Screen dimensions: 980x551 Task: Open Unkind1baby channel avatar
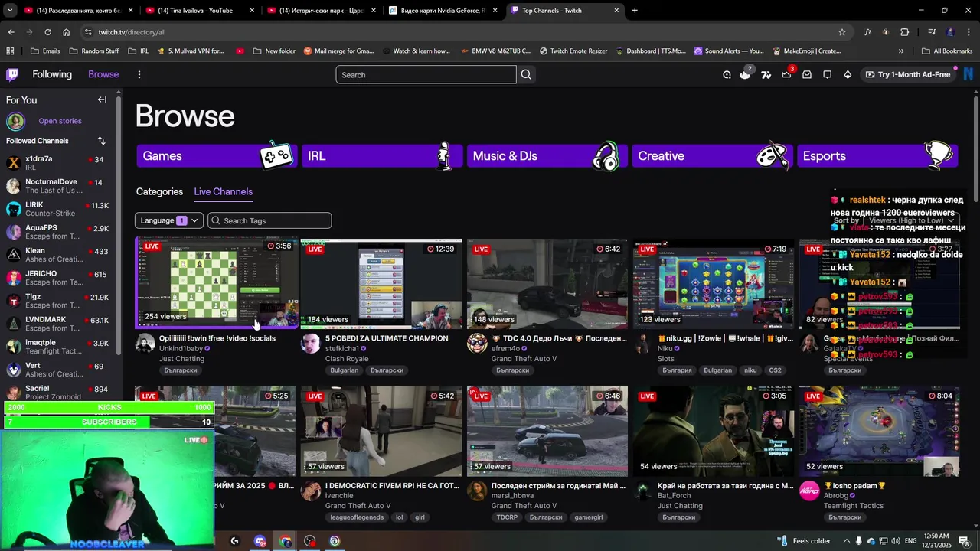(x=145, y=343)
